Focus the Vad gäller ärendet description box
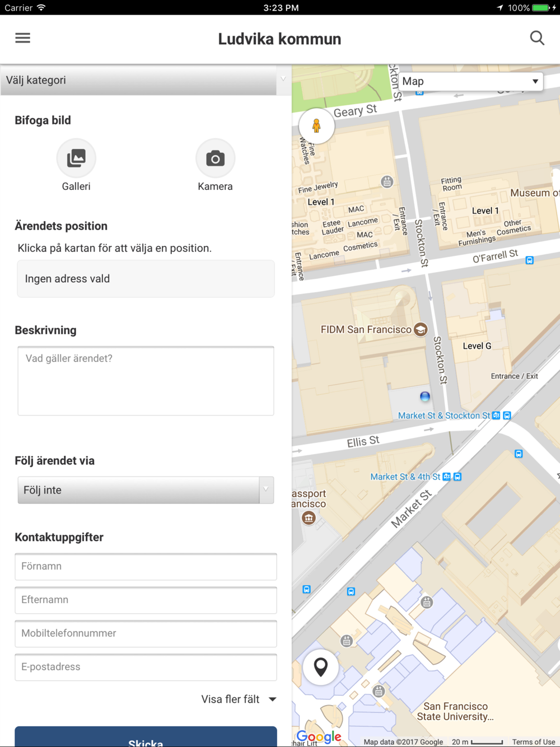 click(146, 381)
